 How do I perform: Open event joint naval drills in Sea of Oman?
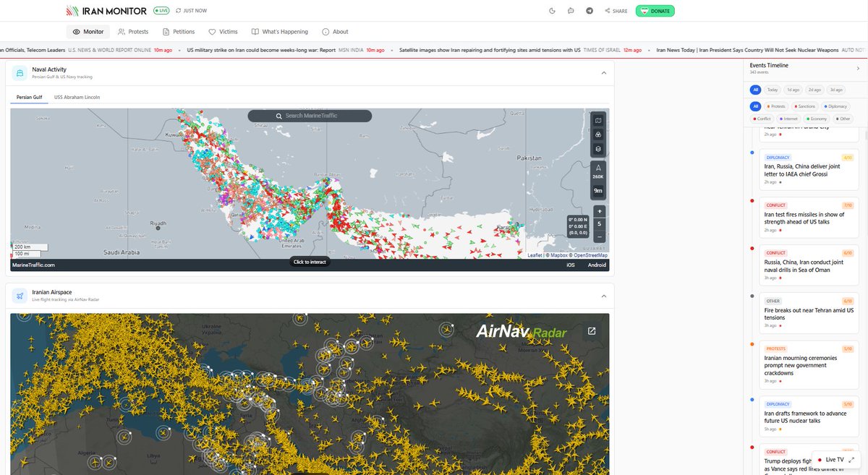(809, 265)
